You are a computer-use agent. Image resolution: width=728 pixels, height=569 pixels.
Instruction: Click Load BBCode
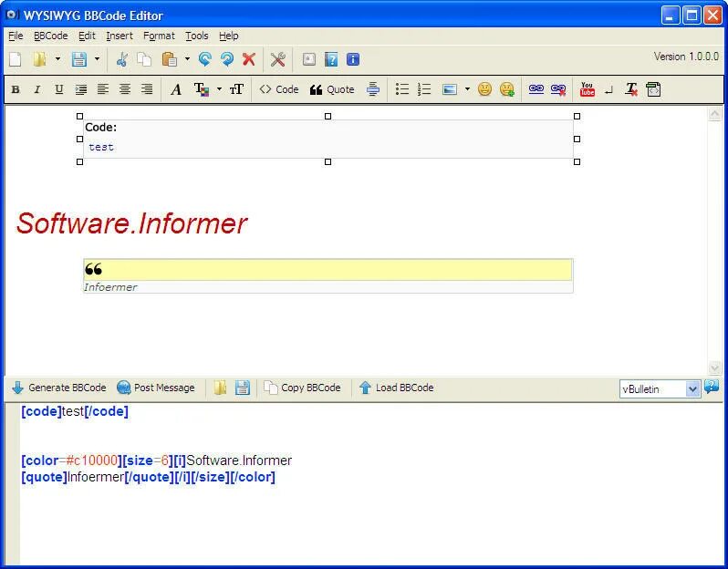pos(397,388)
